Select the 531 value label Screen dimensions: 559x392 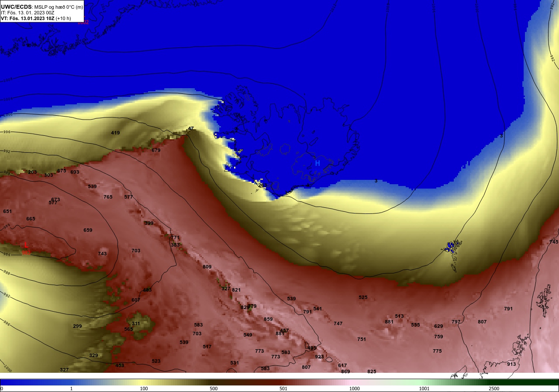click(235, 363)
